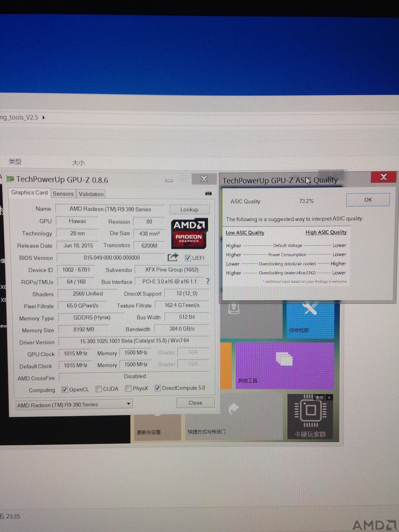The width and height of the screenshot is (399, 532).
Task: Toggle the DirectCompute 5.0 checkbox
Action: point(158,388)
